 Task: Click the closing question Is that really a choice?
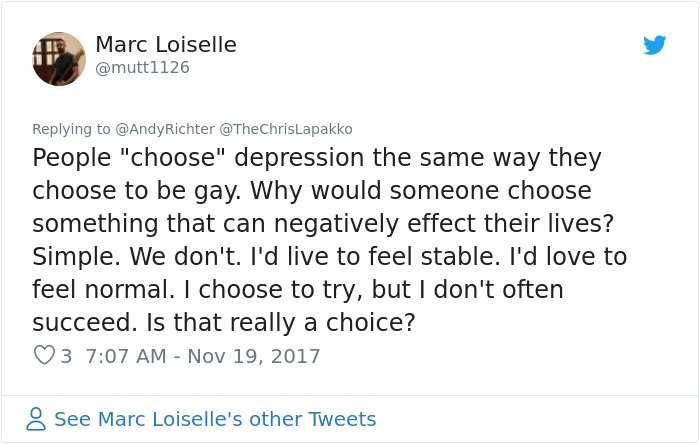click(281, 322)
